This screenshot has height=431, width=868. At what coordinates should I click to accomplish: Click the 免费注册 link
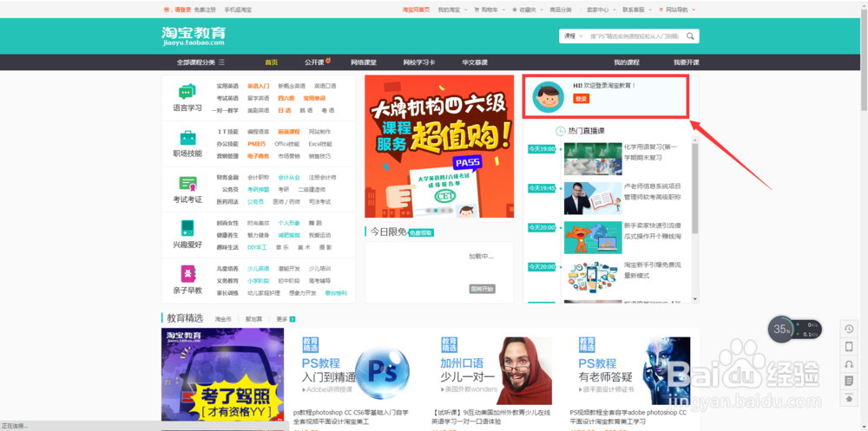(x=205, y=10)
